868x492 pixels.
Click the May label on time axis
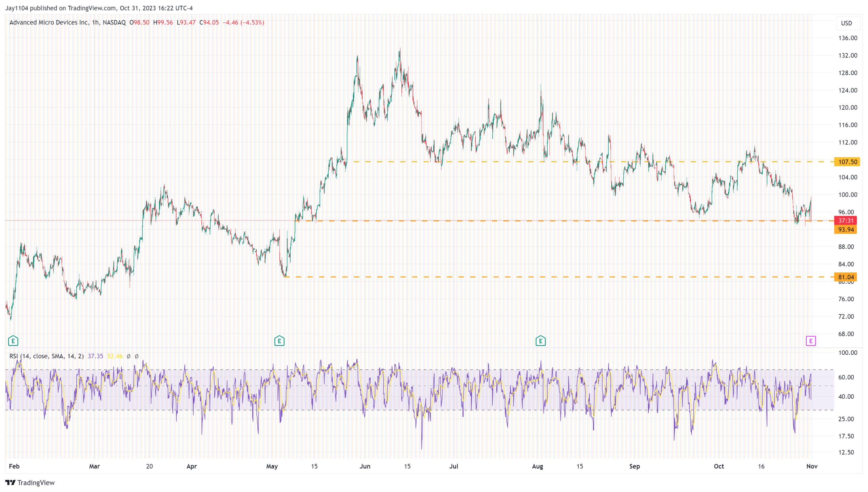[x=272, y=466]
